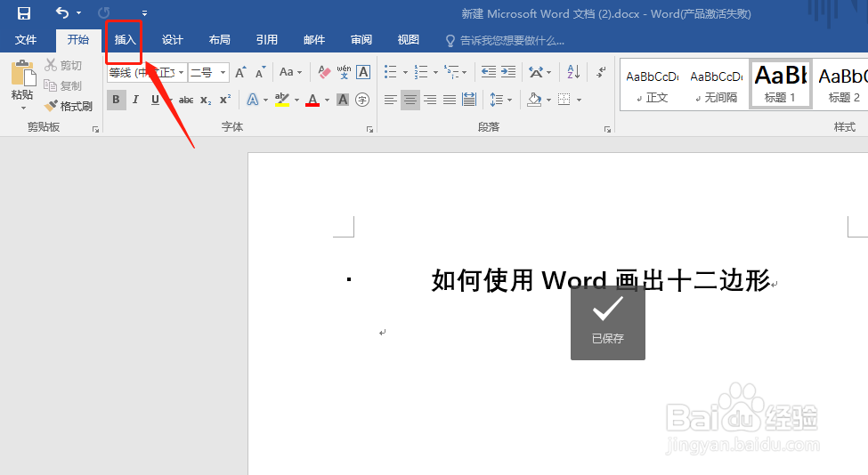This screenshot has width=868, height=475.
Task: Apply red font color
Action: click(x=312, y=100)
